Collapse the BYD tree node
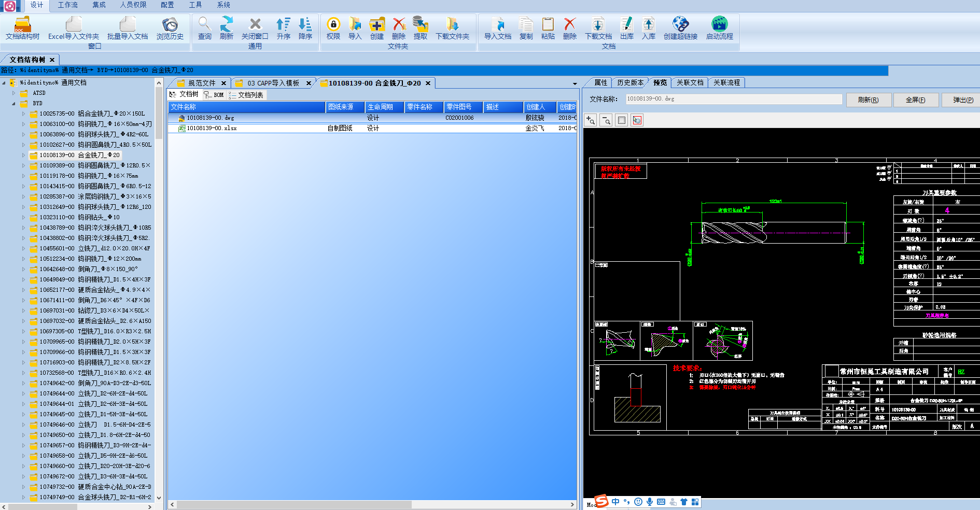This screenshot has height=510, width=980. pyautogui.click(x=14, y=103)
